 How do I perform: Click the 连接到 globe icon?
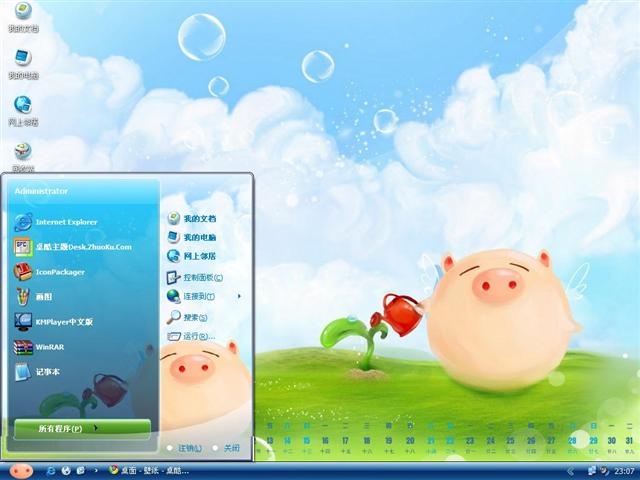173,296
